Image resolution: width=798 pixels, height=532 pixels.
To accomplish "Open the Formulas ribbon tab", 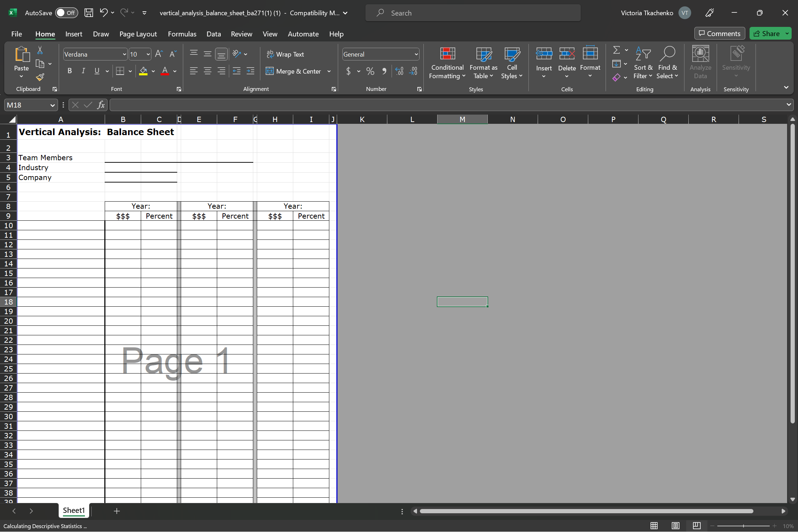I will [x=182, y=34].
